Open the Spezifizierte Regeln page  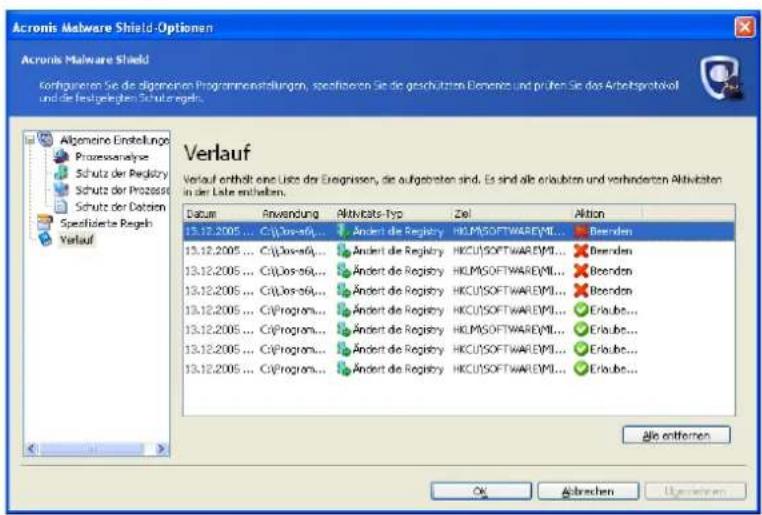click(x=106, y=223)
